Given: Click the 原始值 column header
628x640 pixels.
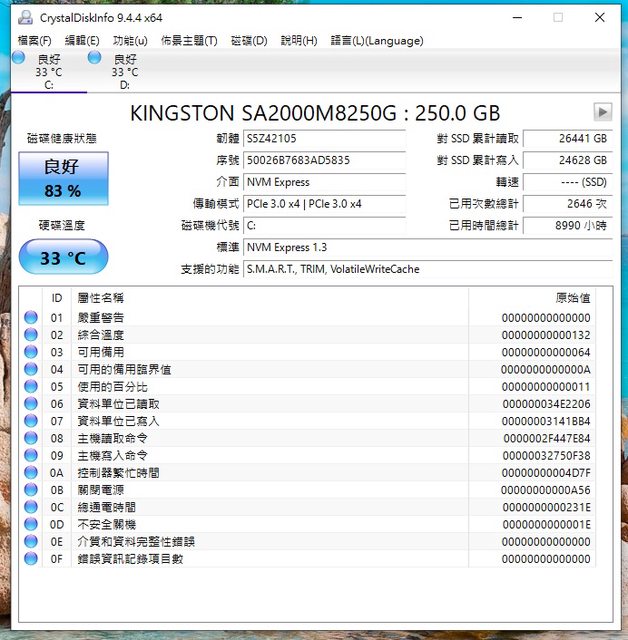Looking at the screenshot, I should pos(572,298).
